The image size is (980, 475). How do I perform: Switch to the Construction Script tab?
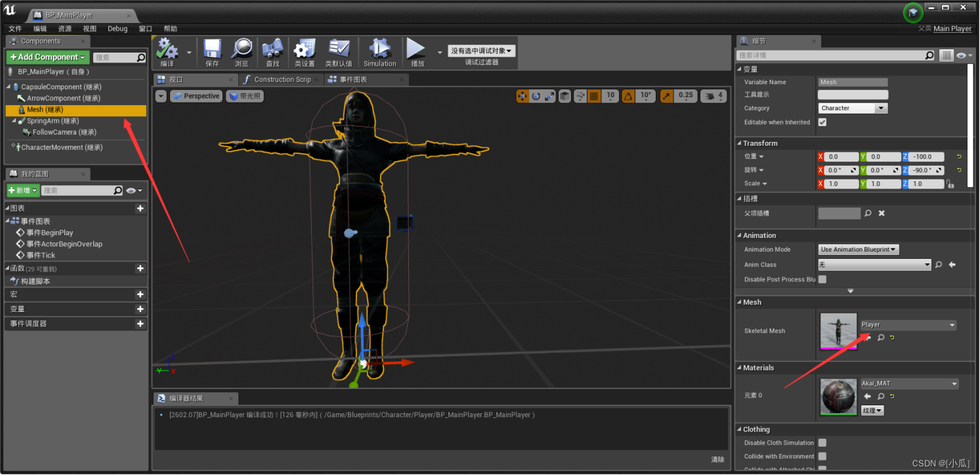pyautogui.click(x=282, y=79)
